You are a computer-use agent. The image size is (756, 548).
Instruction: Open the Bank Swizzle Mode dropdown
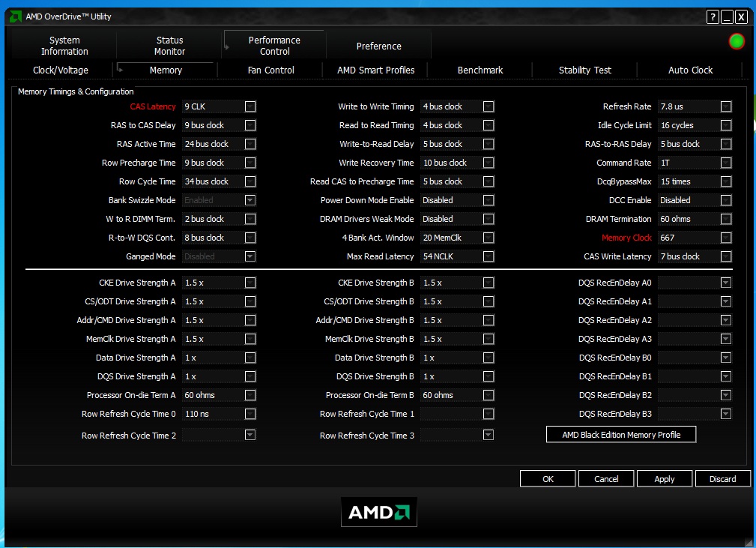[250, 200]
